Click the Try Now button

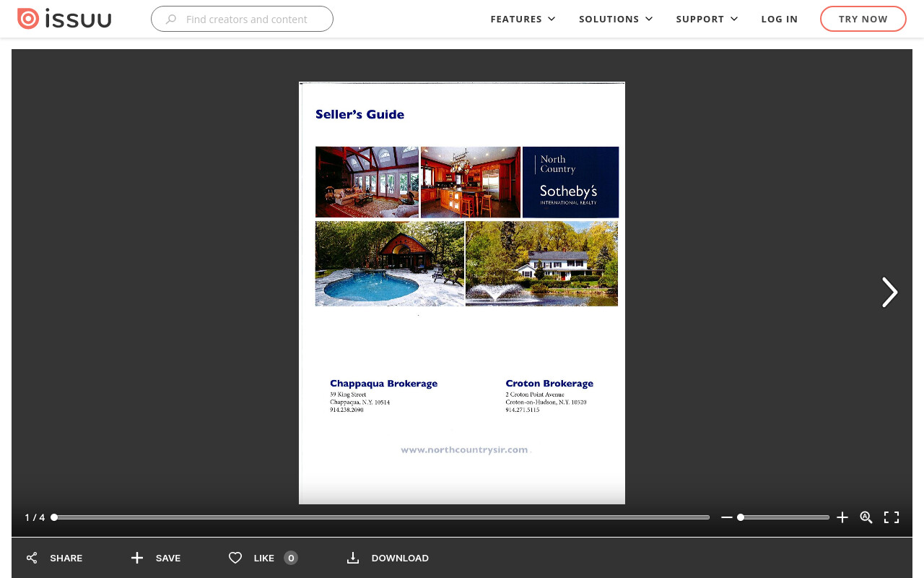[x=863, y=19]
